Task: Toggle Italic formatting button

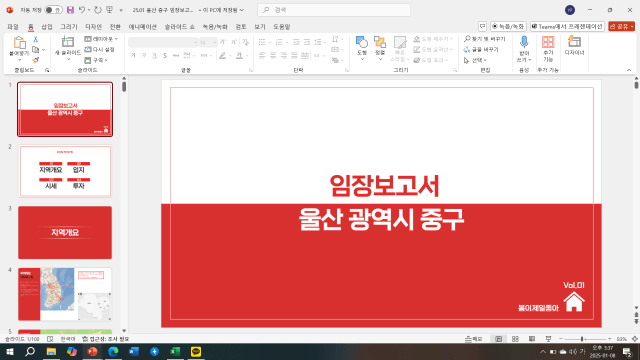Action: pos(144,56)
